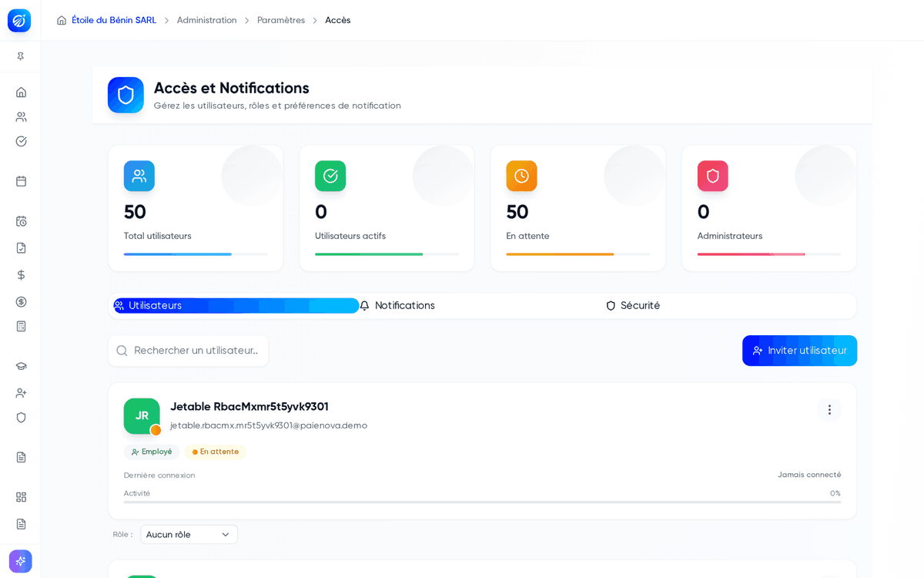Open the users icon in the sidebar

pos(21,116)
